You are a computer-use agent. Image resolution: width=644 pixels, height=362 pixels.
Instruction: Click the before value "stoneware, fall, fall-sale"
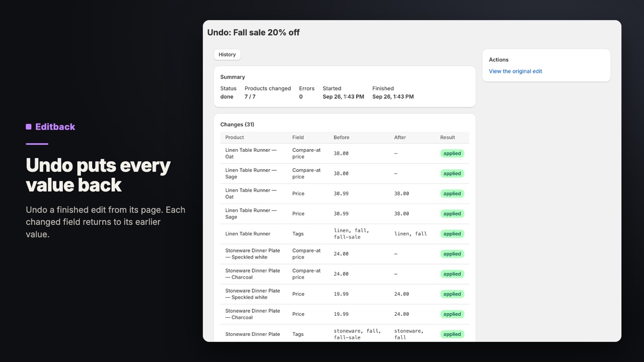coord(357,334)
